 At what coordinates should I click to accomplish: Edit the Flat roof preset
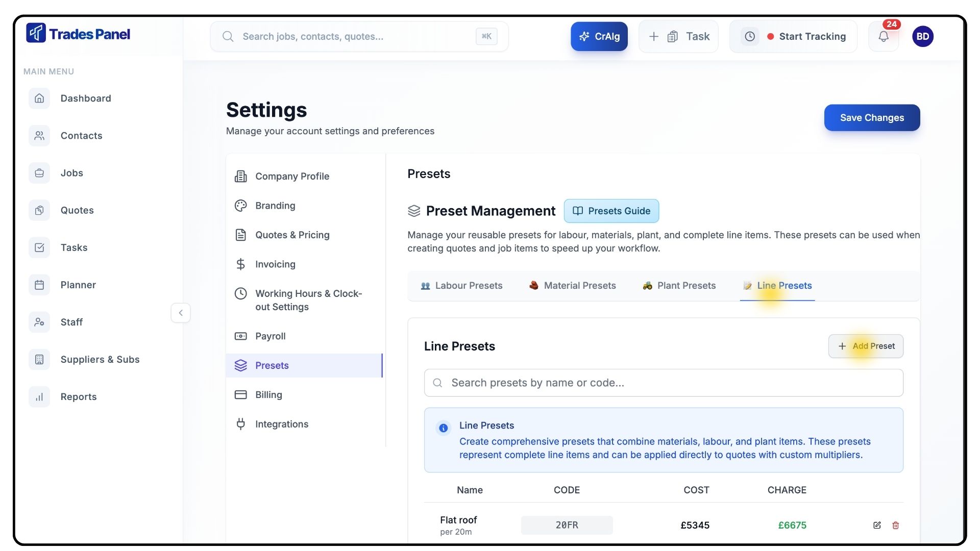pyautogui.click(x=877, y=525)
